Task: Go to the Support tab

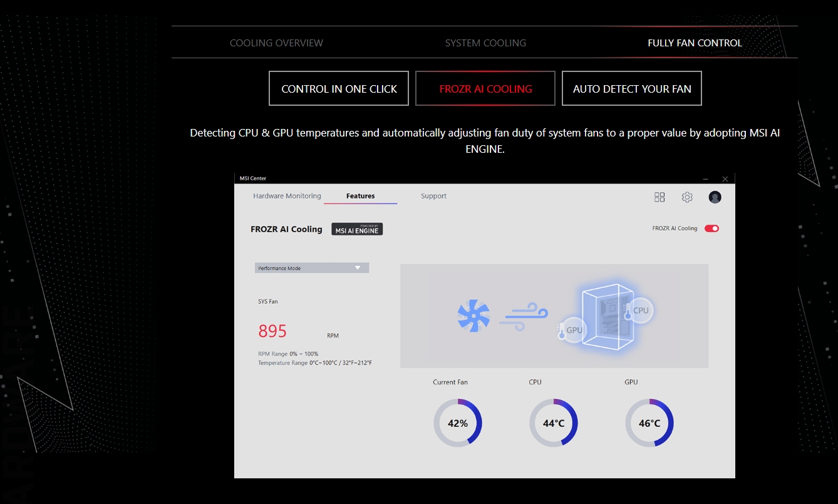Action: pos(433,196)
